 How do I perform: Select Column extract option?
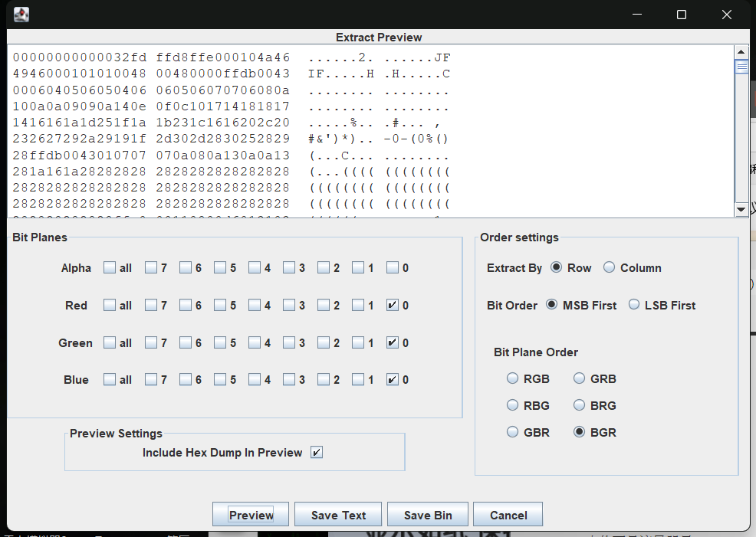pyautogui.click(x=609, y=268)
